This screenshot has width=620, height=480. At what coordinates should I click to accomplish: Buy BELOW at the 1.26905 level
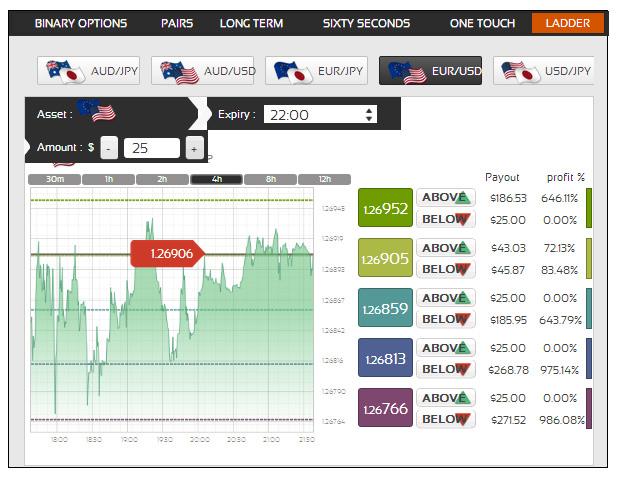click(x=446, y=269)
